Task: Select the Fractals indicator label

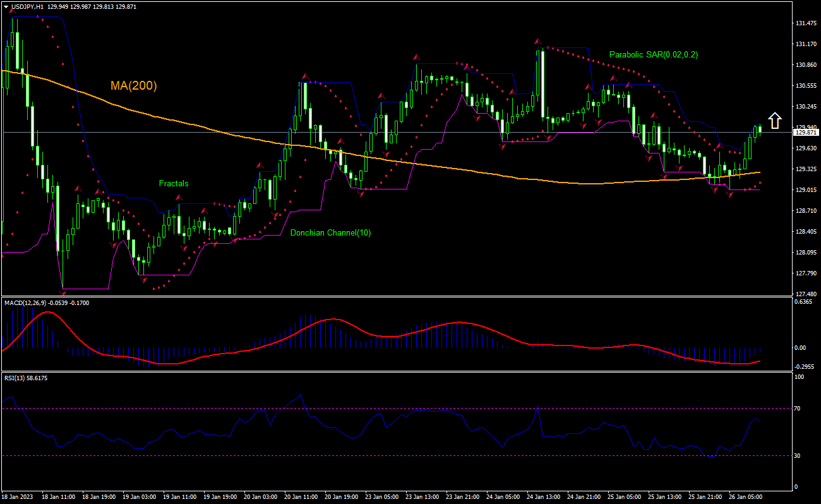Action: coord(174,184)
